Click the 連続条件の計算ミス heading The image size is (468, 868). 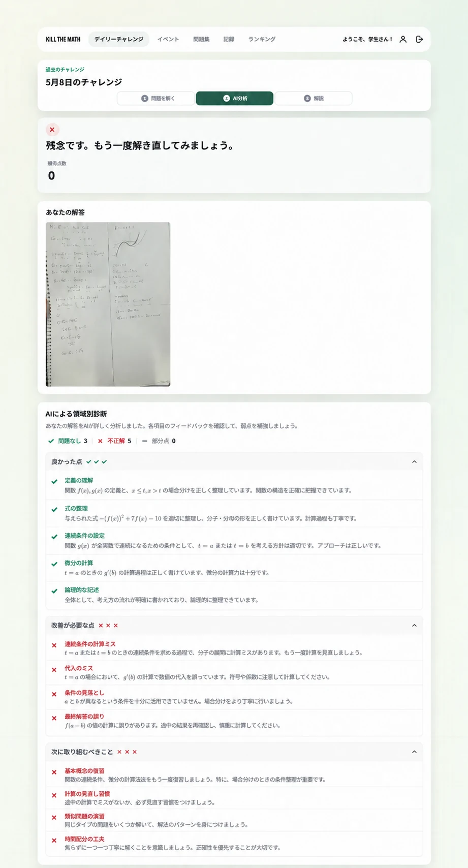pyautogui.click(x=90, y=644)
